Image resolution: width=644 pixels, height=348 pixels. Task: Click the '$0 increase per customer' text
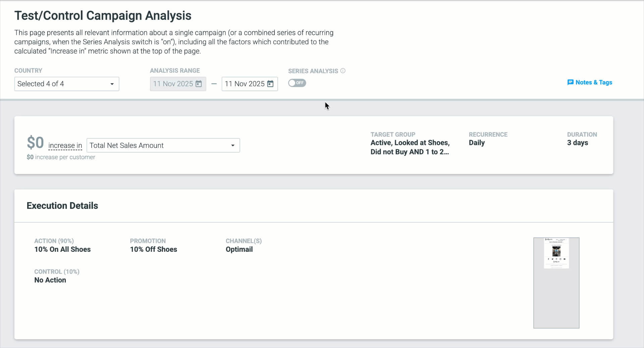pyautogui.click(x=61, y=157)
